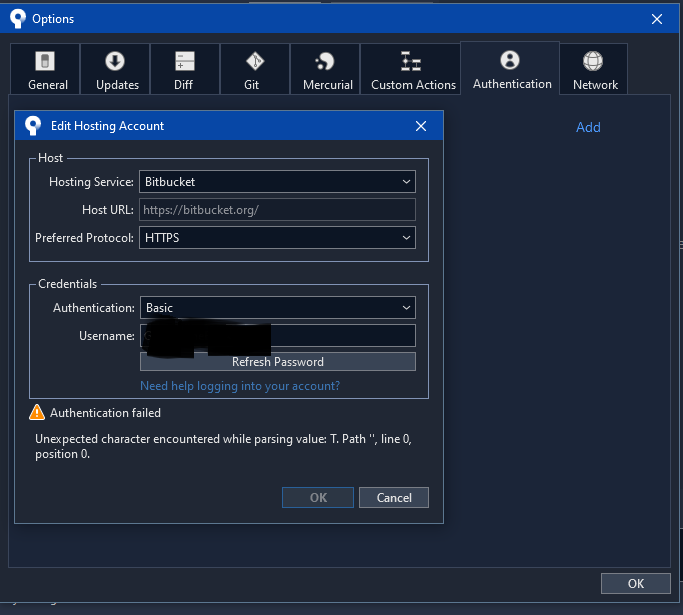
Task: Click the Host URL field
Action: (277, 210)
